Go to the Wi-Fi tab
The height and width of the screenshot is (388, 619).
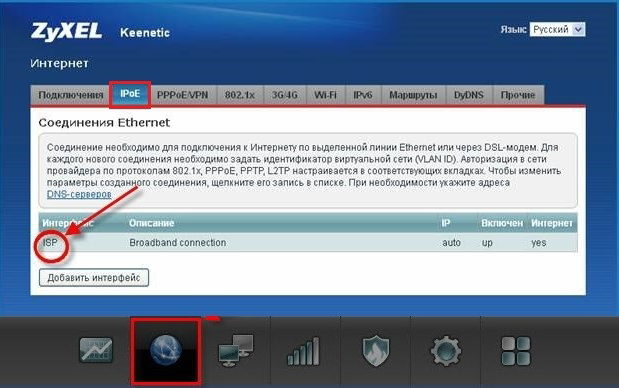coord(325,95)
